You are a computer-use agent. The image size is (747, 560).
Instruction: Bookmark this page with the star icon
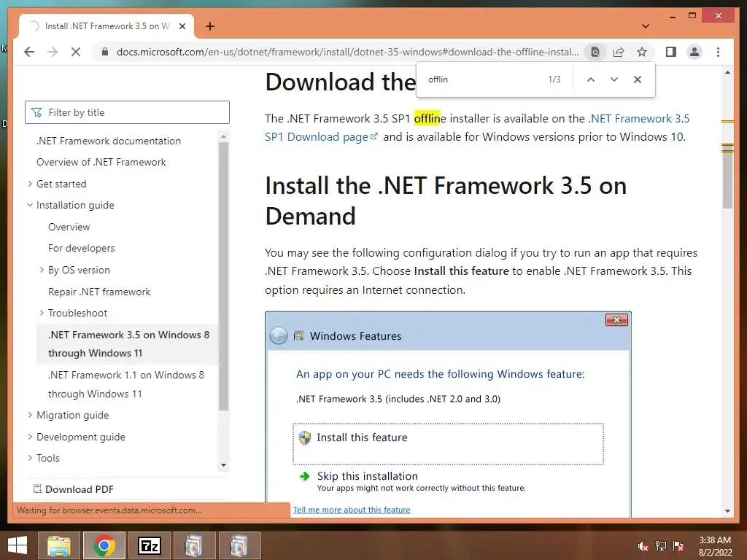(x=642, y=52)
